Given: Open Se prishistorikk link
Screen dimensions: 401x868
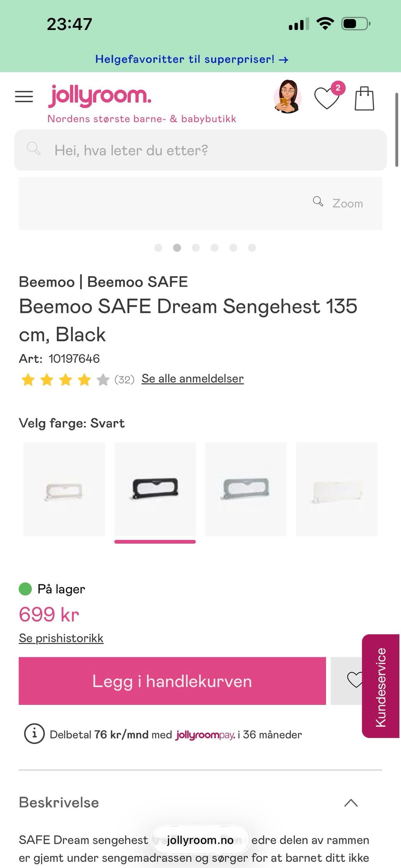Looking at the screenshot, I should point(61,638).
